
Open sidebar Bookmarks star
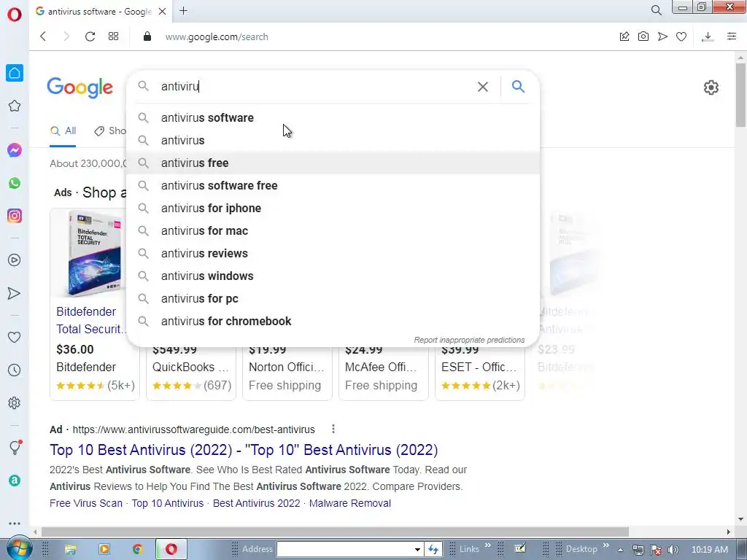pos(15,106)
